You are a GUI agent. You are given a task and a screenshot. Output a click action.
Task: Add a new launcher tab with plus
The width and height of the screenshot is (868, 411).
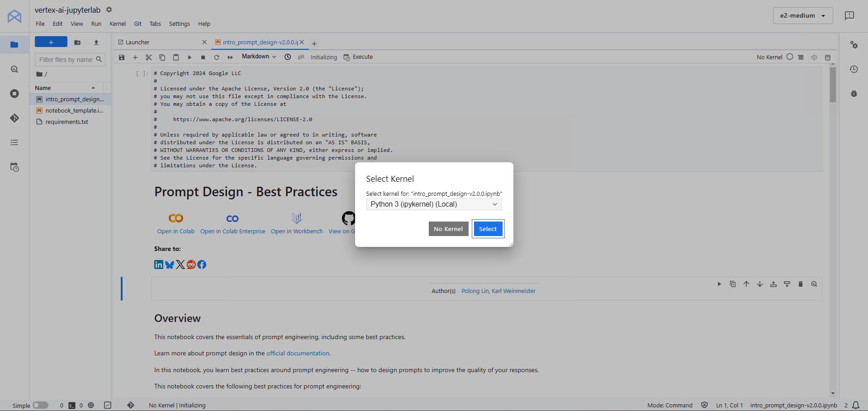click(x=314, y=43)
